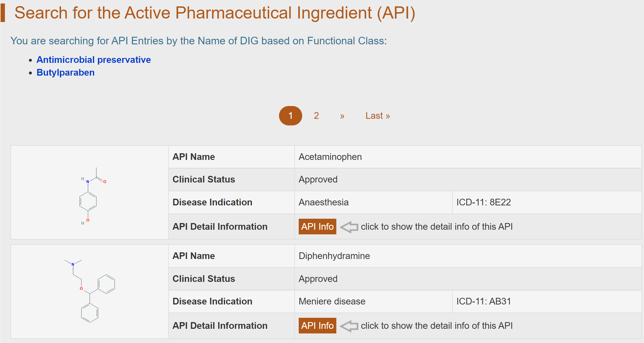Image resolution: width=644 pixels, height=343 pixels.
Task: Click the Acetaminophen API name cell
Action: point(330,157)
